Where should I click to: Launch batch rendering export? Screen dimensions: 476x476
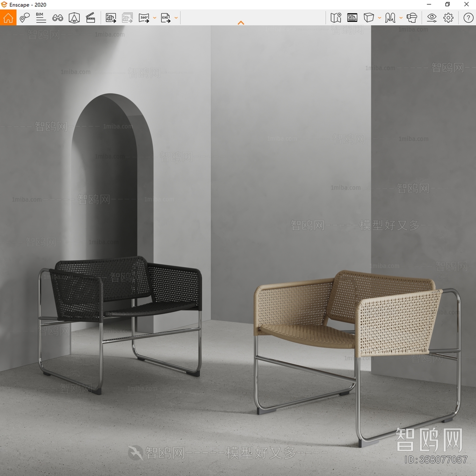[127, 18]
